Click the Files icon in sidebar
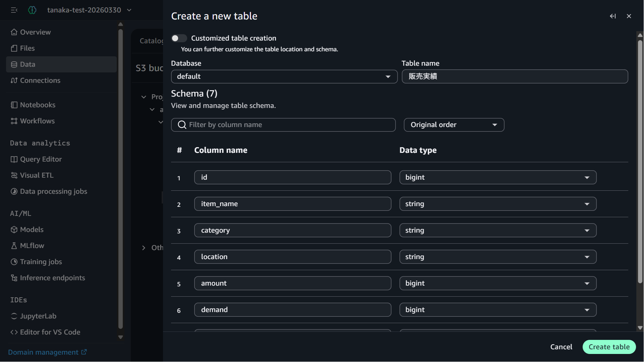The height and width of the screenshot is (362, 644). (x=14, y=48)
